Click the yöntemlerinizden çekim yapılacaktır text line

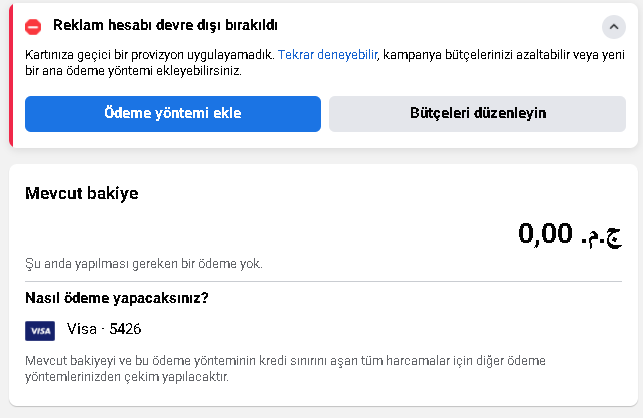[127, 377]
